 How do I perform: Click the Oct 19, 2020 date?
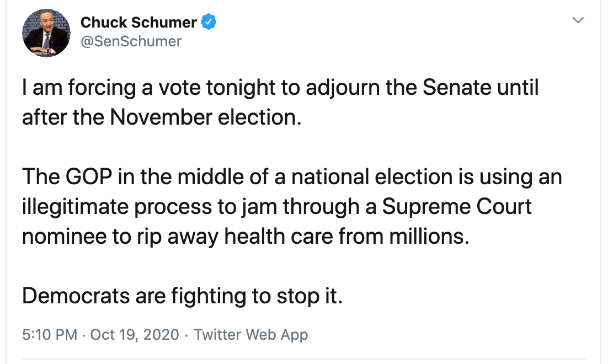[135, 335]
